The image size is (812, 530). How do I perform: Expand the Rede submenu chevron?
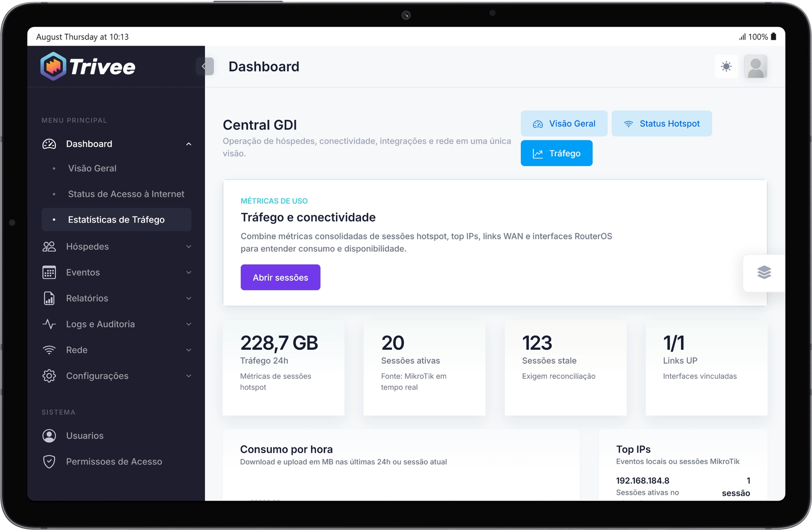pos(189,350)
